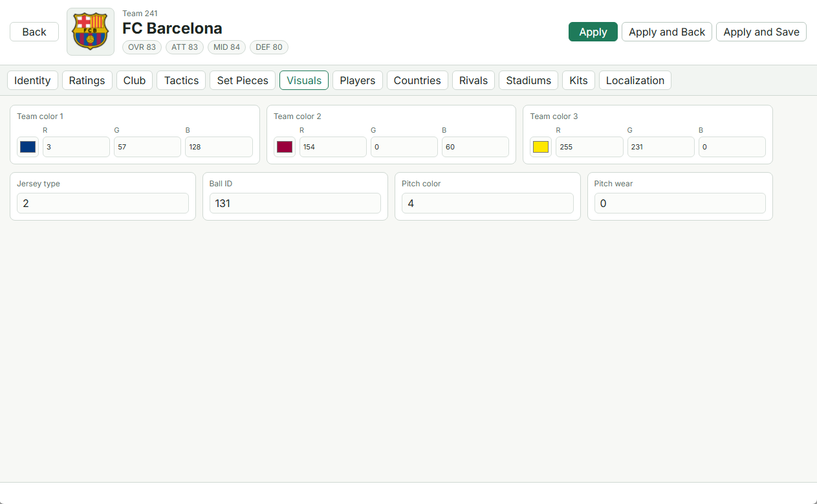The image size is (817, 504).
Task: Switch to the Stadiums tab
Action: coord(528,80)
